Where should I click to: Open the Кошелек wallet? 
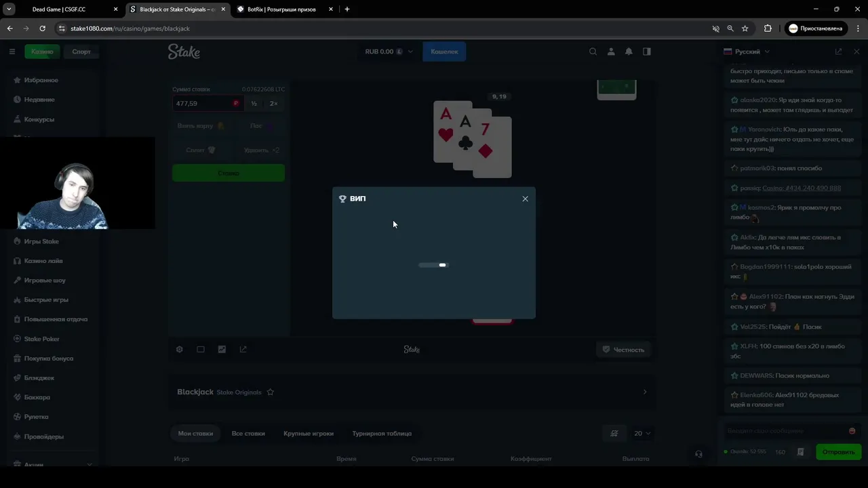[x=444, y=52]
